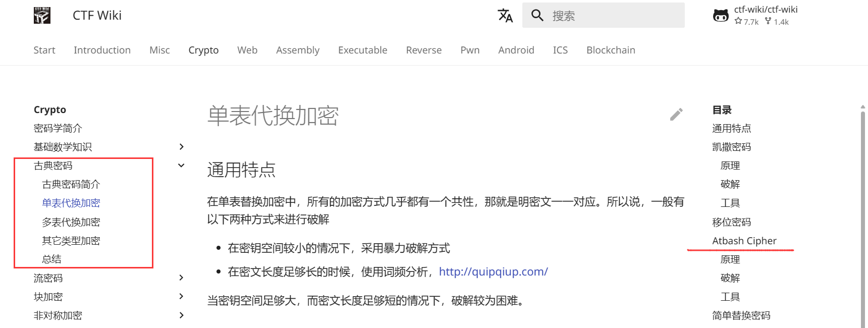Open 块加密 sidebar section
This screenshot has width=868, height=328.
coord(48,297)
